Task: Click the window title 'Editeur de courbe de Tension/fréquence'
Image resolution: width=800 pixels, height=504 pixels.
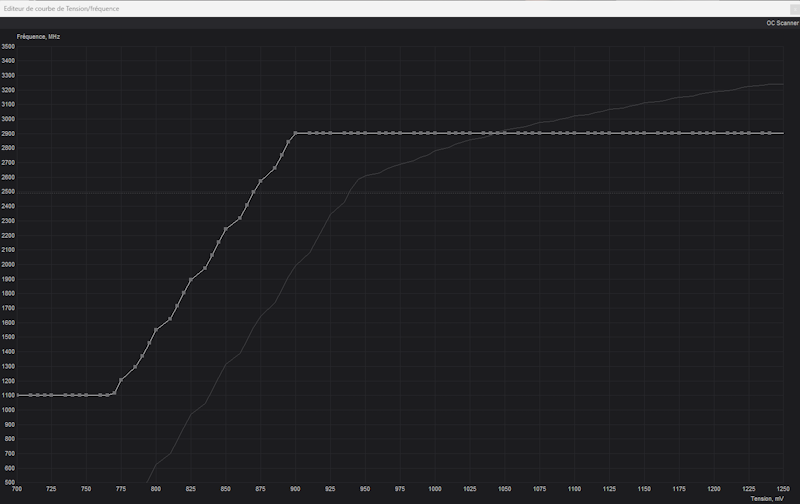Action: 61,9
